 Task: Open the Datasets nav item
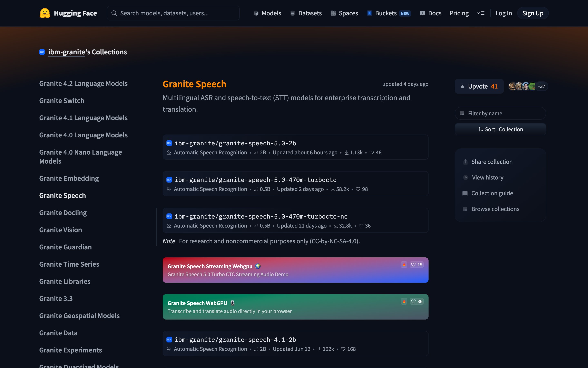(306, 13)
